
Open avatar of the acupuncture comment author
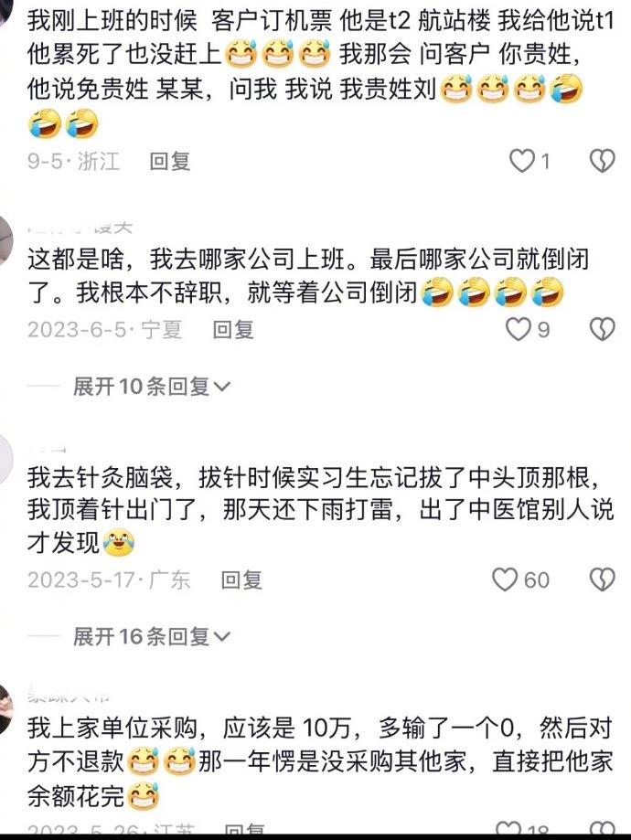[5, 459]
